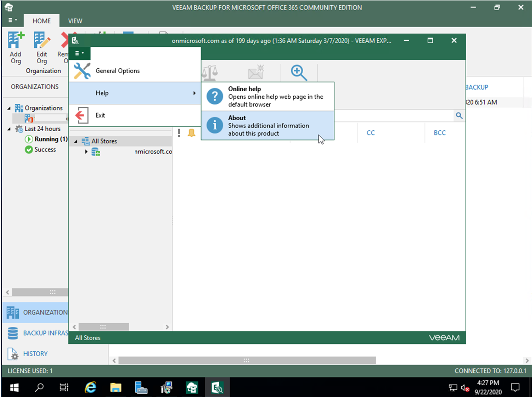The height and width of the screenshot is (397, 532).
Task: Select the About menu item
Action: (x=268, y=125)
